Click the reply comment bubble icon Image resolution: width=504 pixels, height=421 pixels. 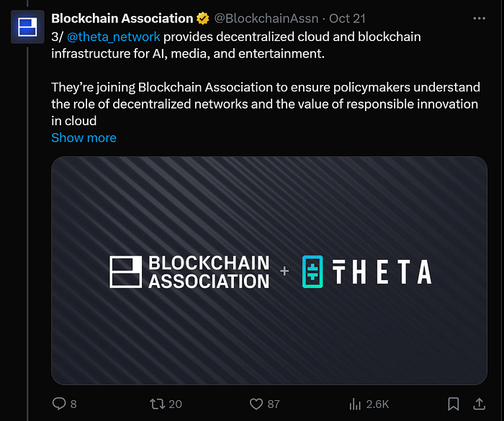[59, 404]
